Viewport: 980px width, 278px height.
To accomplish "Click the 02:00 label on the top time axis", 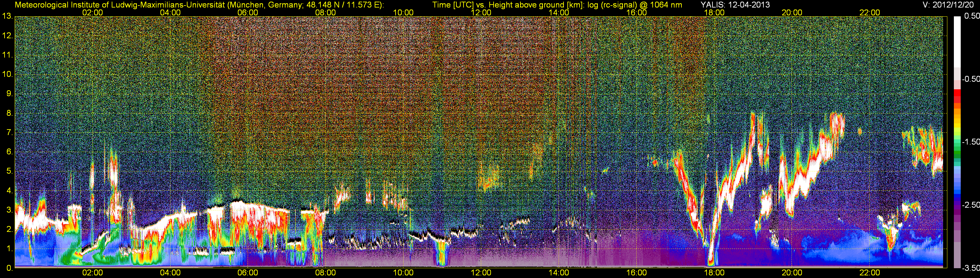I will coord(92,12).
